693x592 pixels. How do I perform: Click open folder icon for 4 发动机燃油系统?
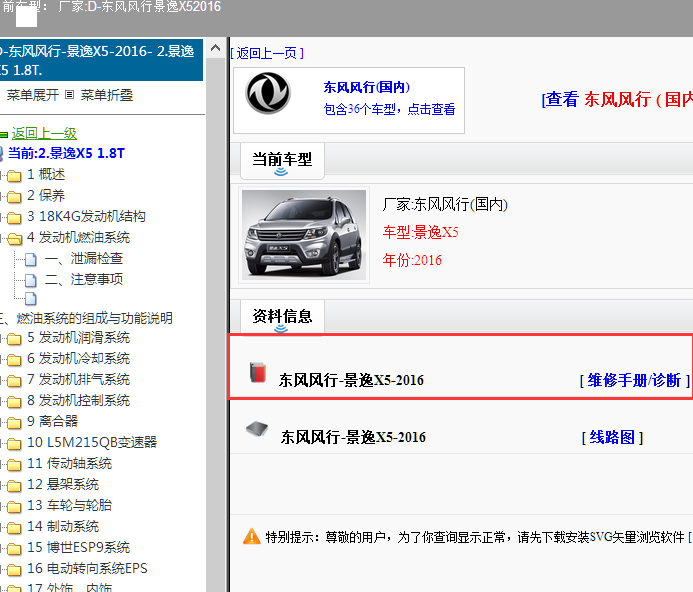[x=14, y=239]
